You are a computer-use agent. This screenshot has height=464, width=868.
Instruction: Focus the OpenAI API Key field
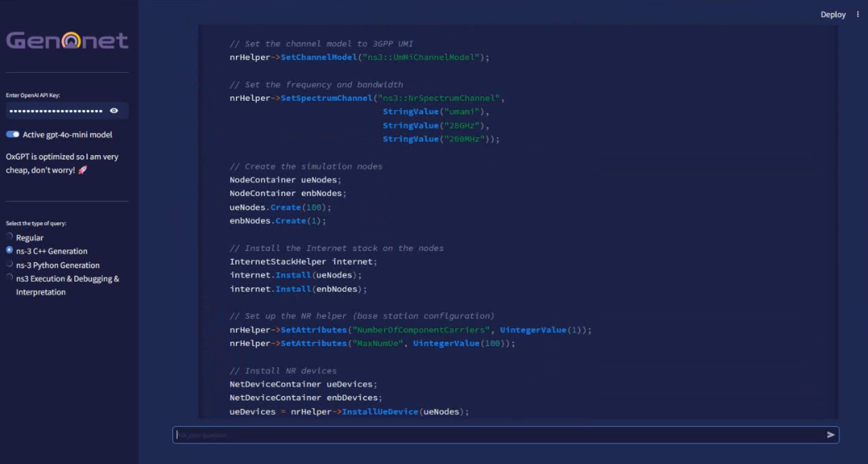pyautogui.click(x=56, y=110)
